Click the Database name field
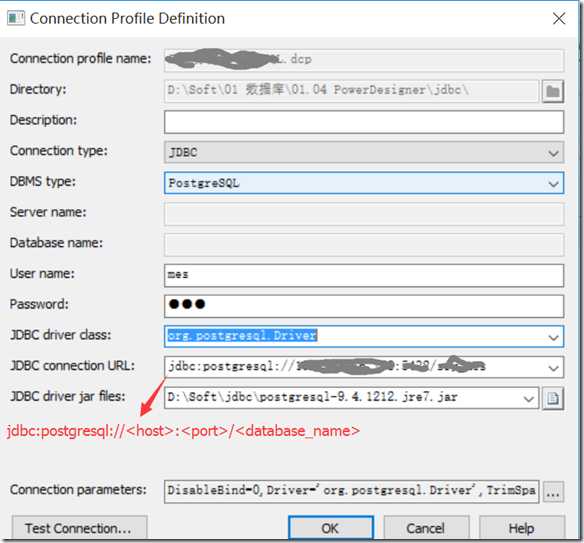 point(364,245)
